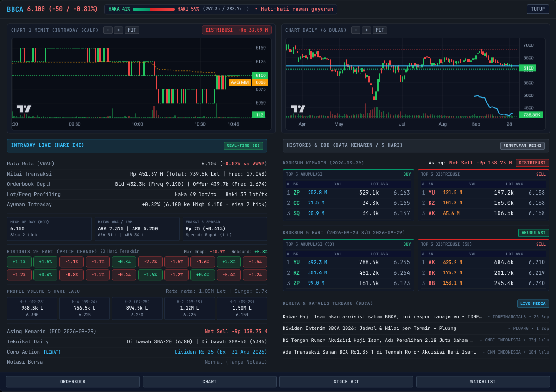556x392 pixels.
Task: Select broker AK in yesterday's distribution table
Action: click(x=432, y=213)
